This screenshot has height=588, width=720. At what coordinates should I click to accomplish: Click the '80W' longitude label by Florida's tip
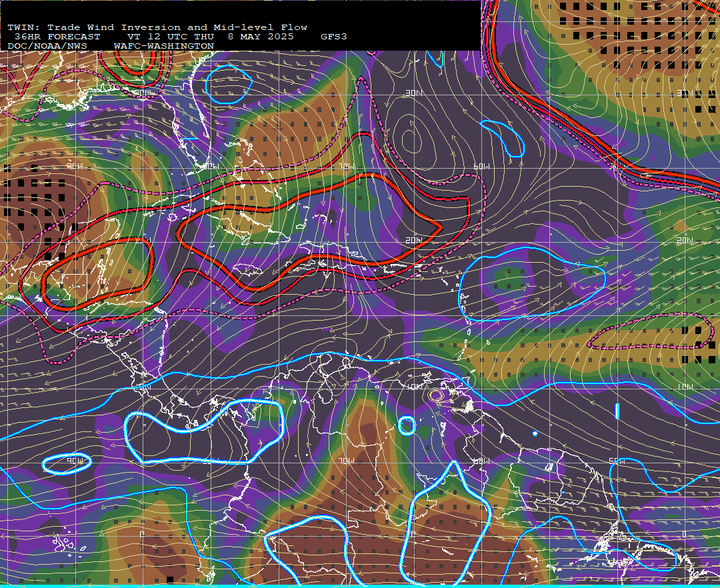pos(211,166)
